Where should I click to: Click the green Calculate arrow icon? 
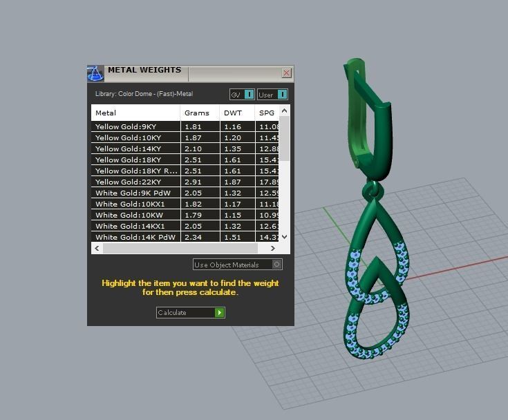(220, 312)
